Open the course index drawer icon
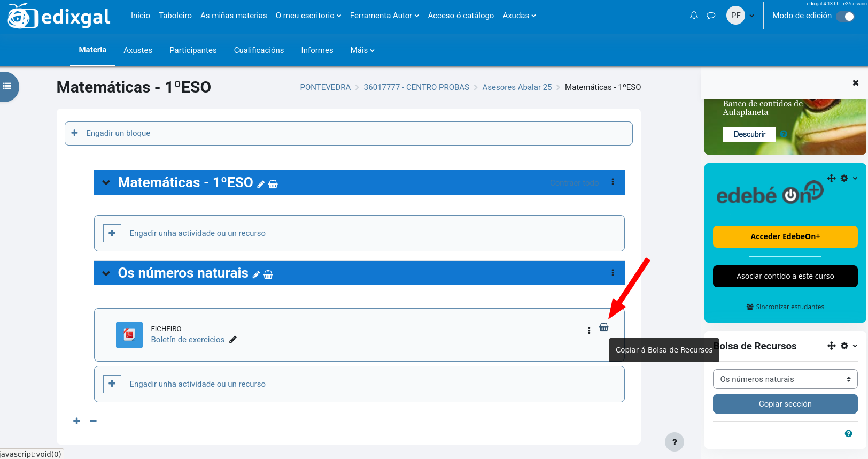 click(7, 86)
